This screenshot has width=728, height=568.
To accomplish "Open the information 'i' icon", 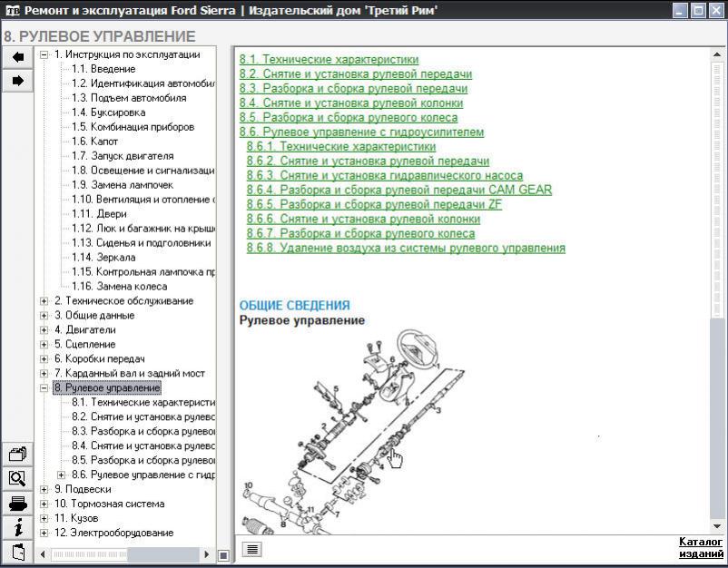I will pyautogui.click(x=17, y=528).
